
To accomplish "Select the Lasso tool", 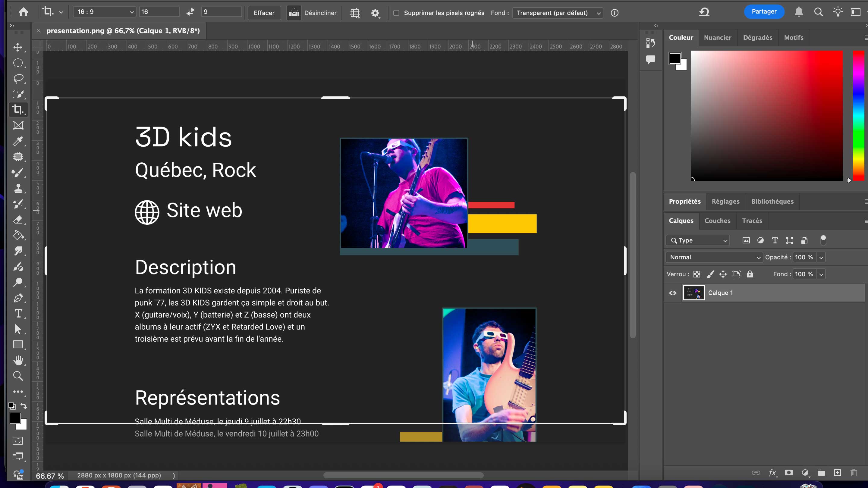I will [18, 78].
